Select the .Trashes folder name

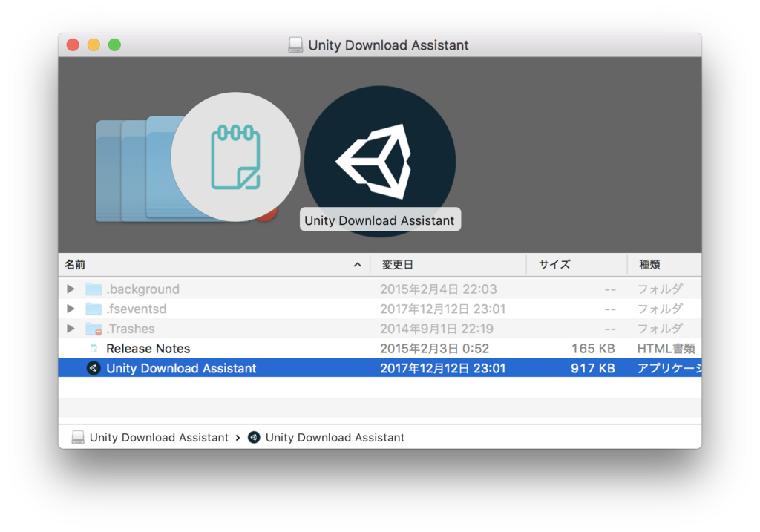coord(131,329)
